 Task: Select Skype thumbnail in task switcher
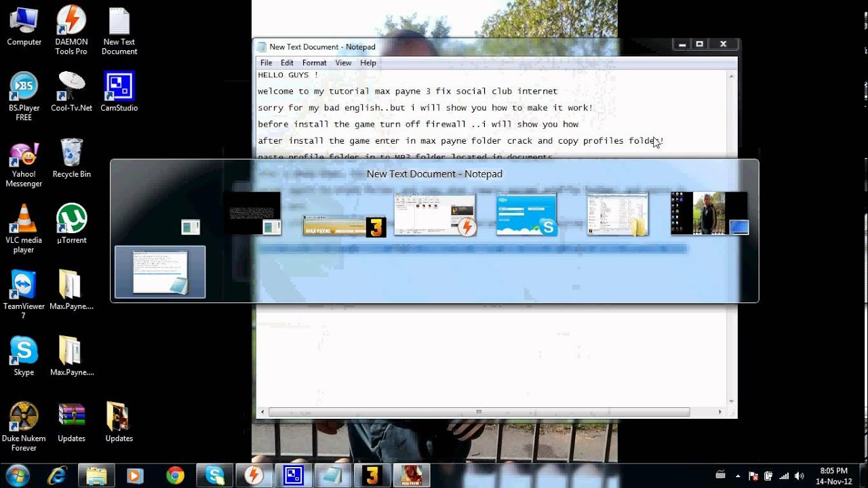point(526,214)
